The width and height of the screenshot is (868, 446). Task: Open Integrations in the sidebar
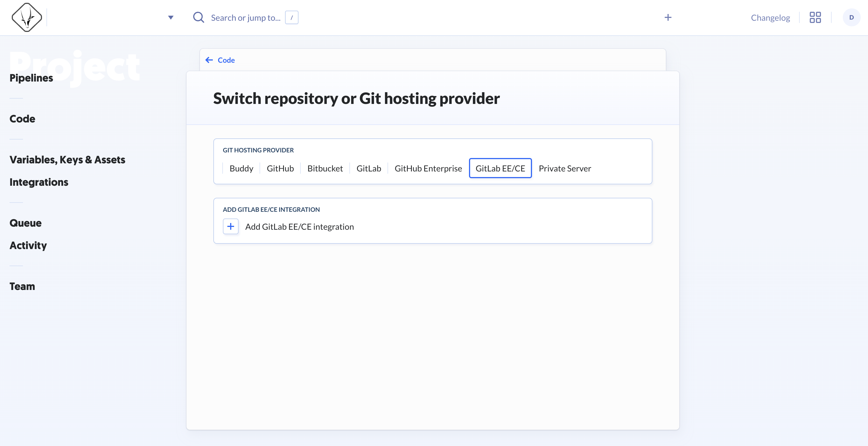[39, 182]
